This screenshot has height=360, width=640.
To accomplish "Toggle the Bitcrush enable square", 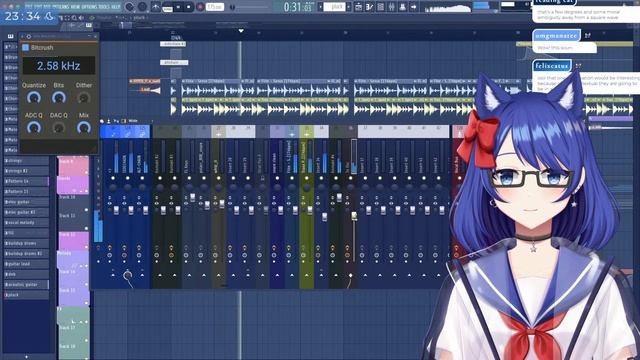I will 25,48.
